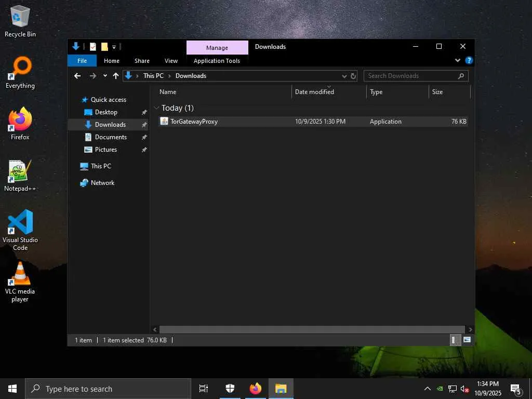Viewport: 532px width, 399px height.
Task: Select Pictures in the navigation pane
Action: click(x=106, y=149)
